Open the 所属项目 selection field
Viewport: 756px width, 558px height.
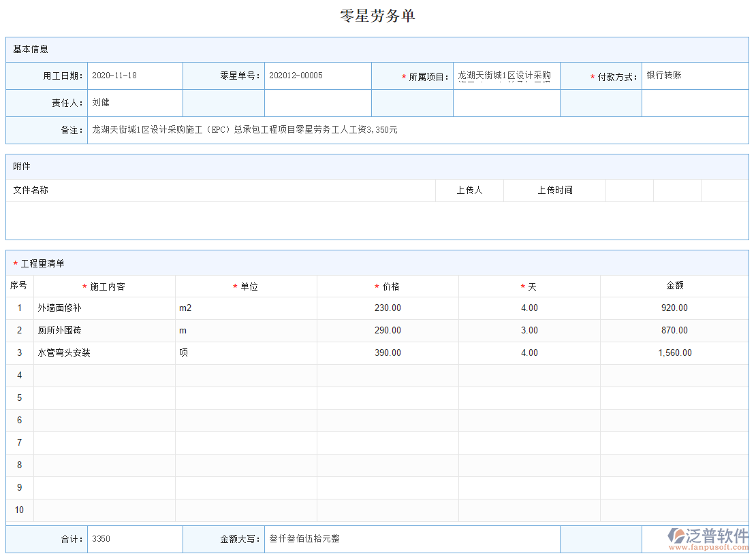tap(506, 76)
